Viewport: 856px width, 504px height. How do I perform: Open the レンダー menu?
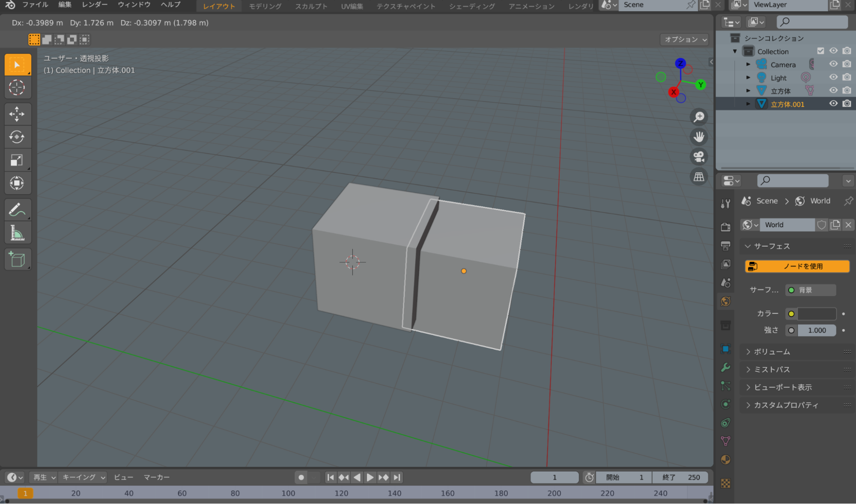[x=95, y=5]
